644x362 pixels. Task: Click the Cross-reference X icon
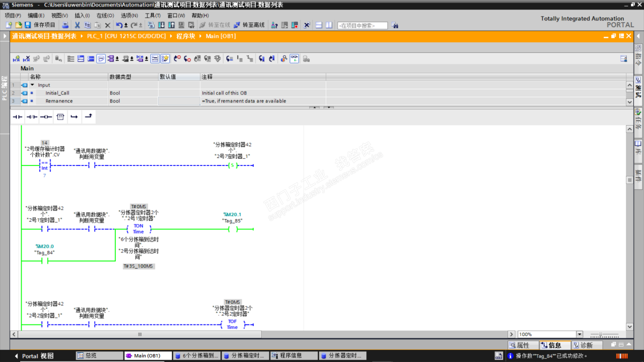(x=307, y=25)
